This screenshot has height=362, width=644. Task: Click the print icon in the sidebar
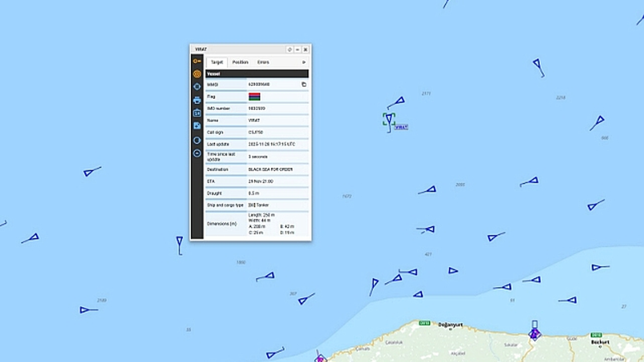click(197, 100)
